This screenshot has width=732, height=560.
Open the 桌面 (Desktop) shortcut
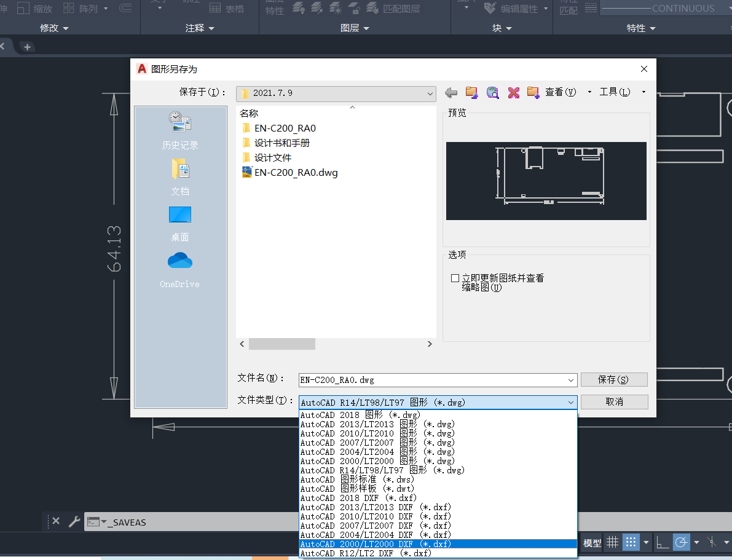[x=180, y=224]
